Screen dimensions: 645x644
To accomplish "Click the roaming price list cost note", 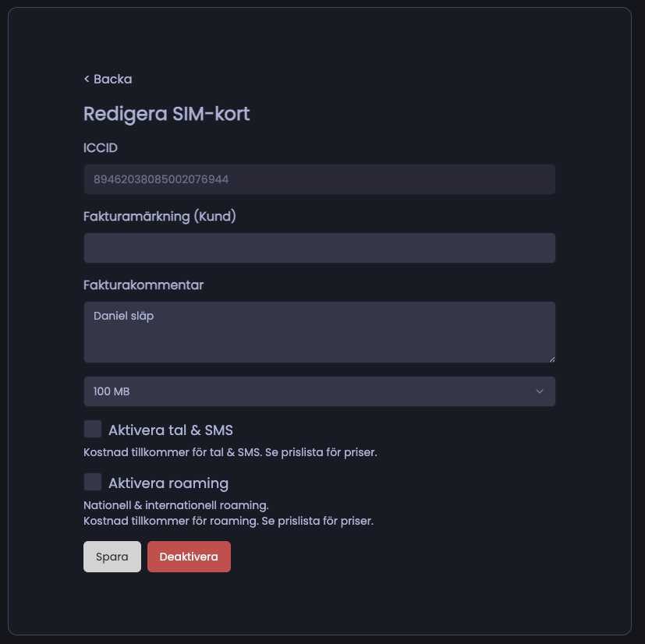I will coord(229,520).
